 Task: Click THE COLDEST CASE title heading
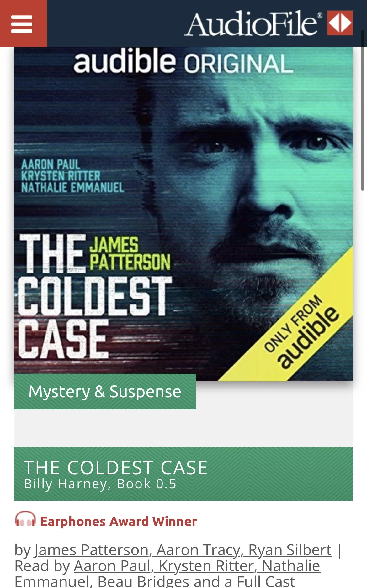pos(115,467)
